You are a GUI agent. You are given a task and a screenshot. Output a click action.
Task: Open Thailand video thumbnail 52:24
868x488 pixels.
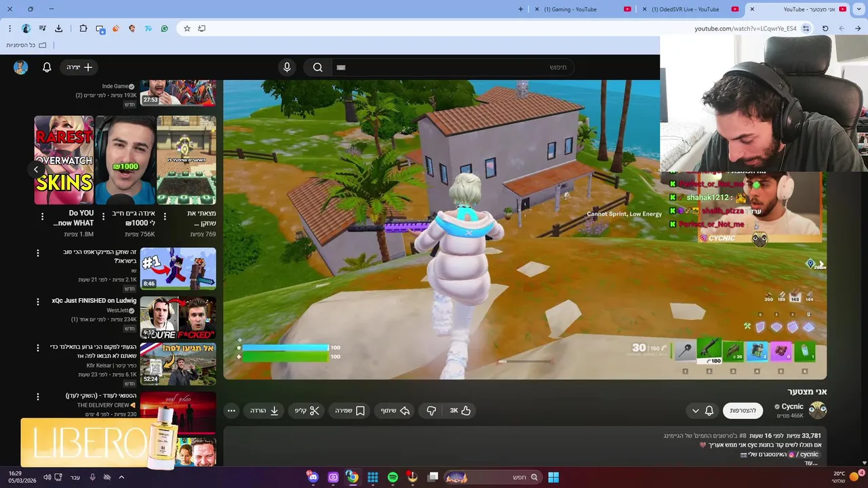pyautogui.click(x=178, y=364)
